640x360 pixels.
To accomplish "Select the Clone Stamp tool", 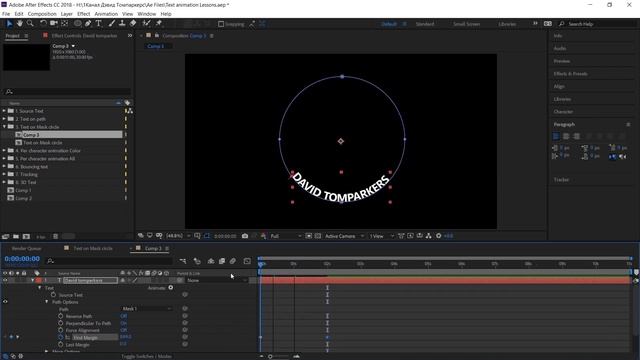I will coord(122,24).
